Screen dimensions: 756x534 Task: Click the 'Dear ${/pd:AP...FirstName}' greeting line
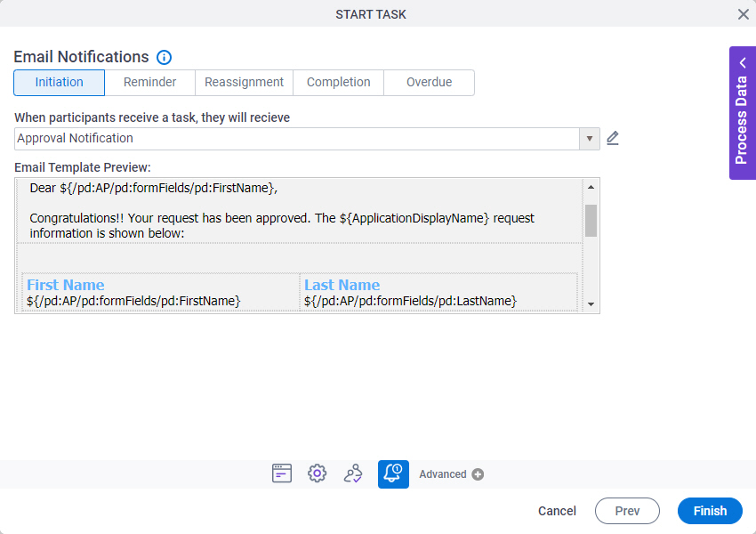tap(154, 188)
